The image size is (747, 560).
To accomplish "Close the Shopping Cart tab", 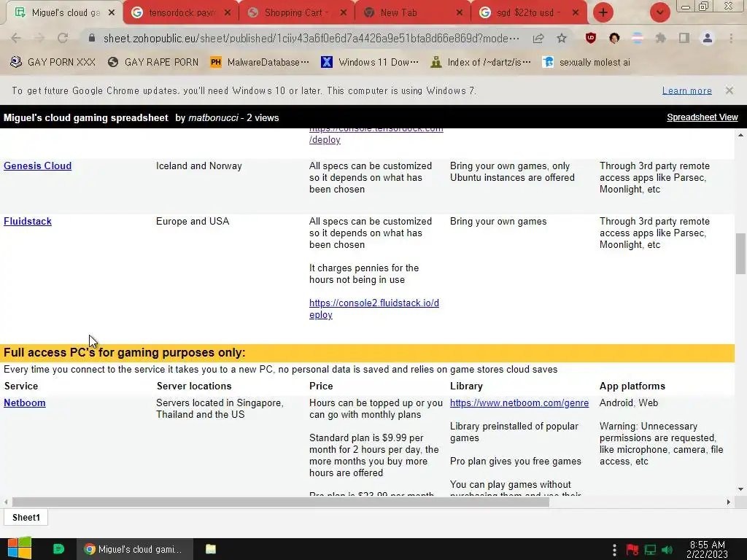I will point(343,13).
